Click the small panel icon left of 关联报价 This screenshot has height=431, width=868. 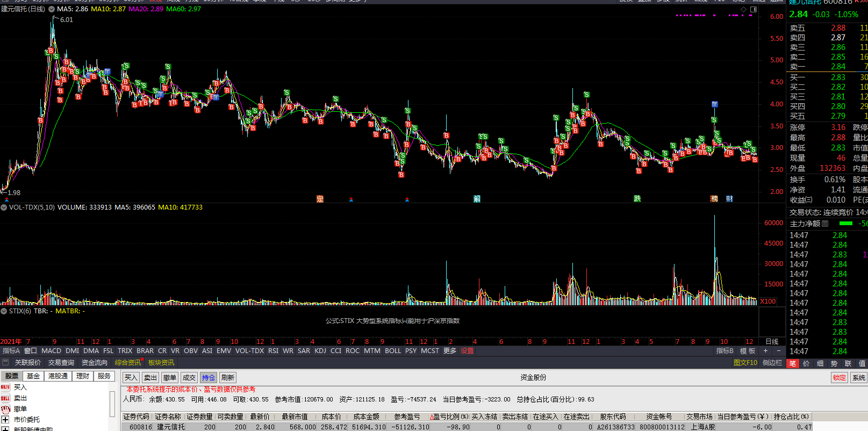(5, 362)
